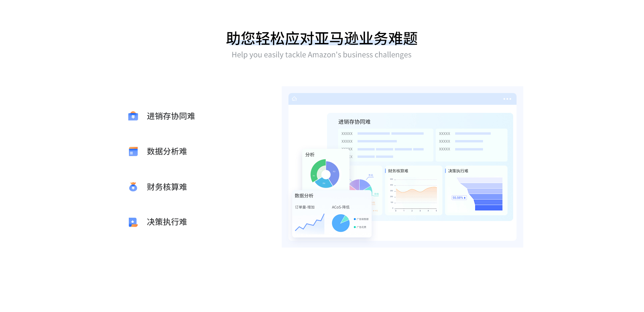Click the orange area chart in 财务核算难 panel
This screenshot has width=644, height=312.
coord(416,195)
